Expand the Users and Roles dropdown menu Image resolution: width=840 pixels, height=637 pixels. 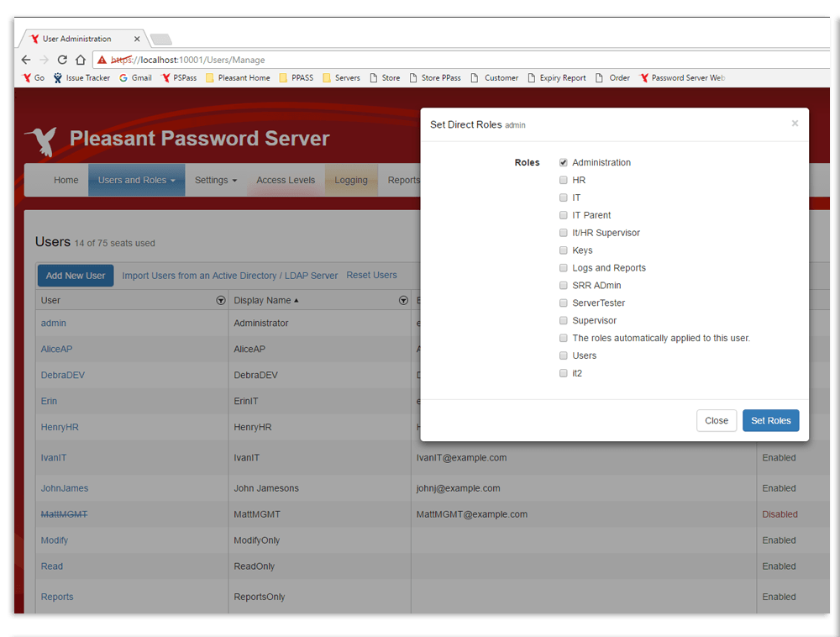136,180
